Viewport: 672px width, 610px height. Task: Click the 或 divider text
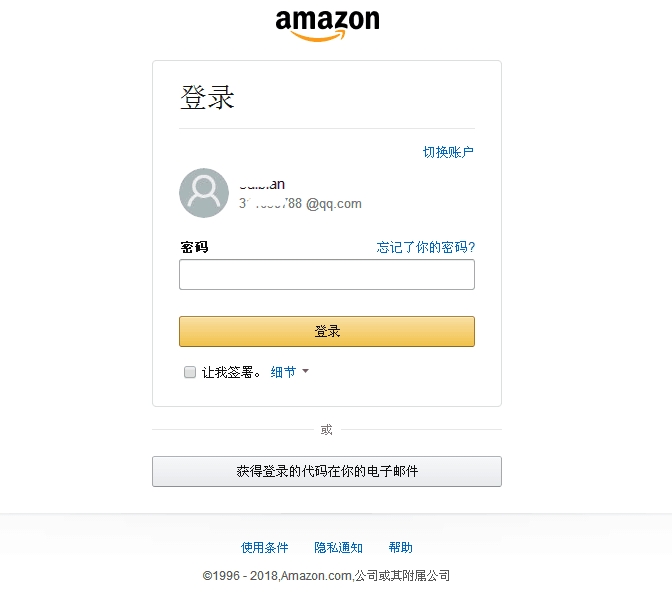click(x=327, y=430)
